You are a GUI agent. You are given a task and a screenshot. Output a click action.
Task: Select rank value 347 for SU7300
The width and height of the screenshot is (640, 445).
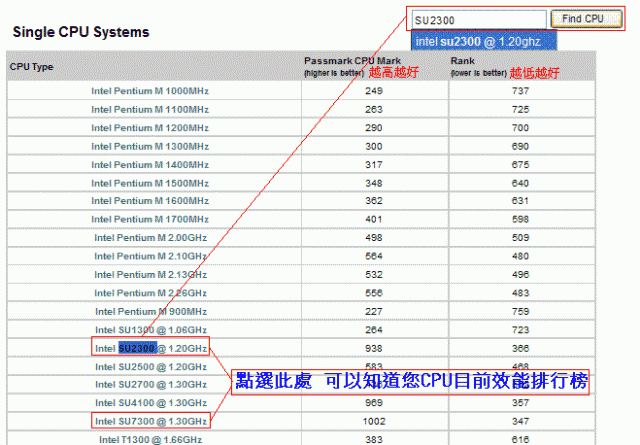point(520,421)
